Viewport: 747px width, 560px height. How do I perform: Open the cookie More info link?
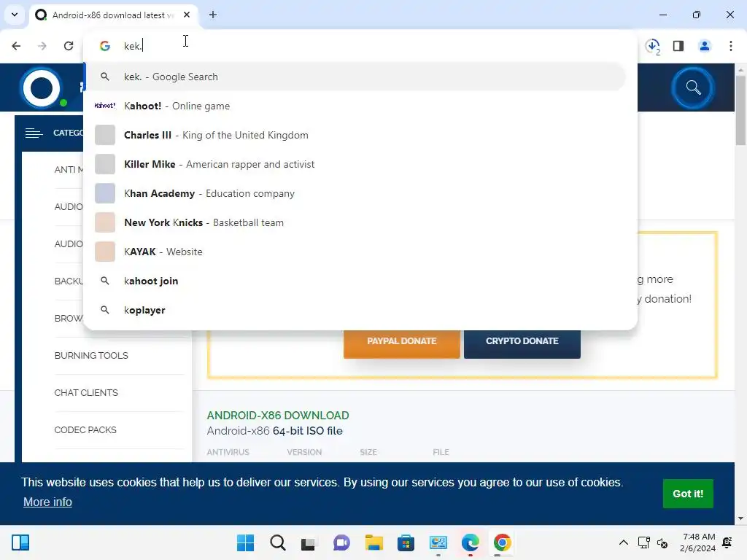(47, 502)
